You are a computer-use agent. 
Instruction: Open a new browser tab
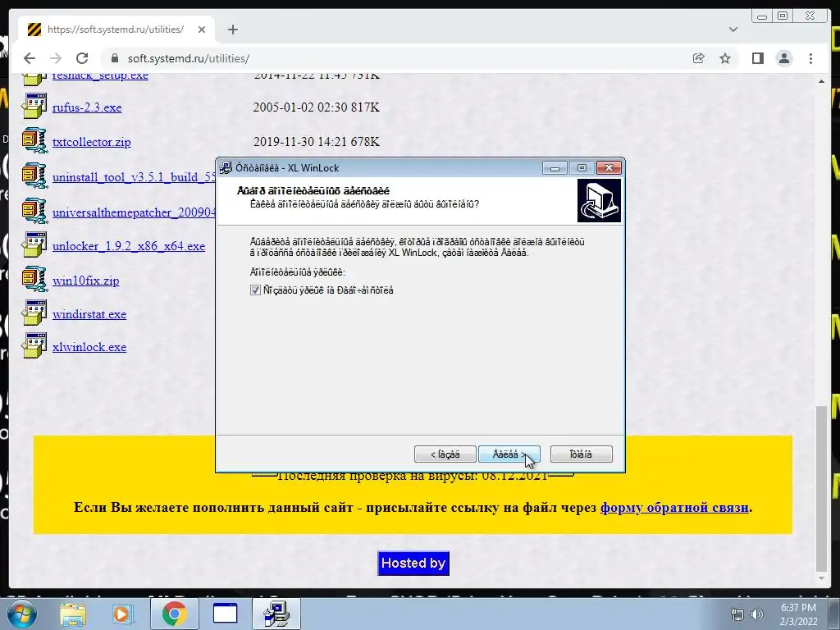click(x=232, y=30)
